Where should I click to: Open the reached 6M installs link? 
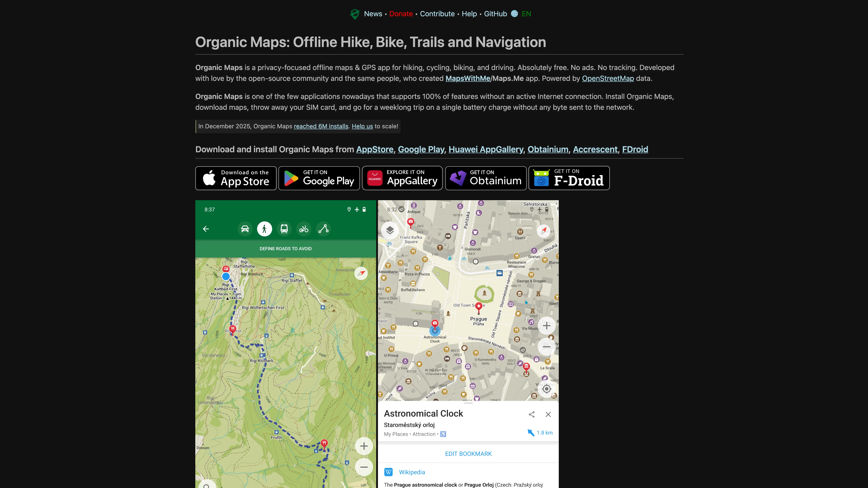point(321,126)
